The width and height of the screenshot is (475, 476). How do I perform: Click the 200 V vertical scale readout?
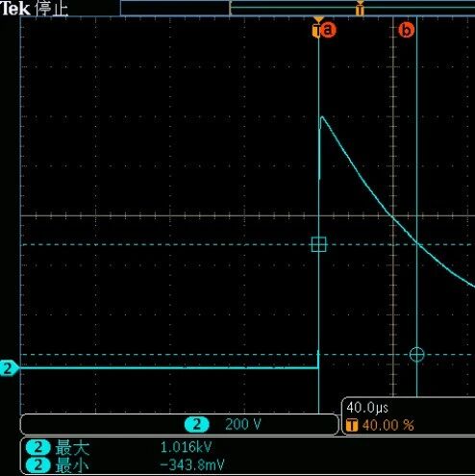pos(243,424)
